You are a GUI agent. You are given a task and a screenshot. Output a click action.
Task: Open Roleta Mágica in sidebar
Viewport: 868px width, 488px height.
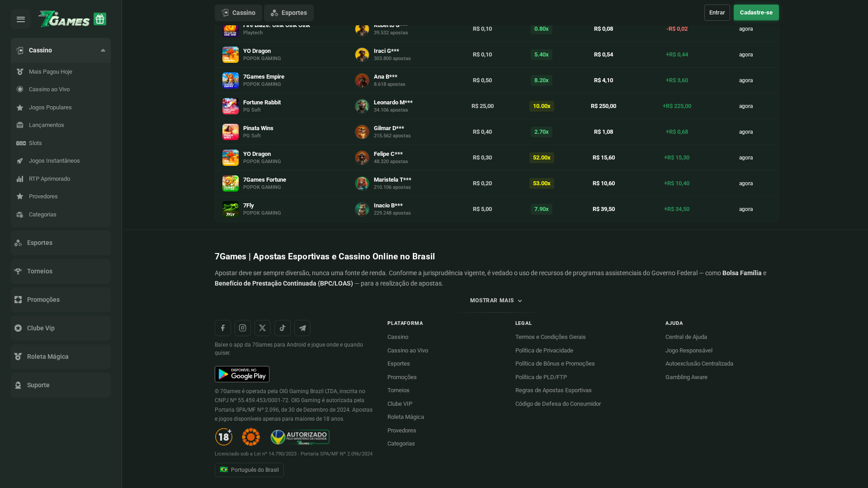tap(61, 357)
